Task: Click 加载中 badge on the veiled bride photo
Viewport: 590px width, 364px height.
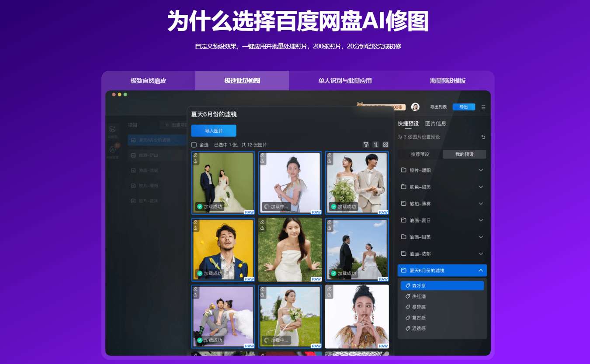Action: tap(276, 340)
